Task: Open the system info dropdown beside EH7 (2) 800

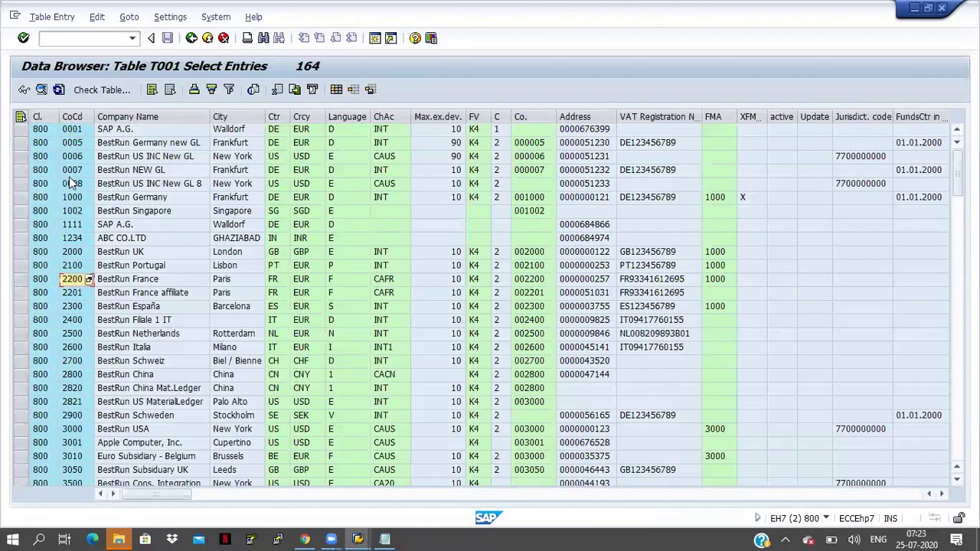Action: [825, 518]
